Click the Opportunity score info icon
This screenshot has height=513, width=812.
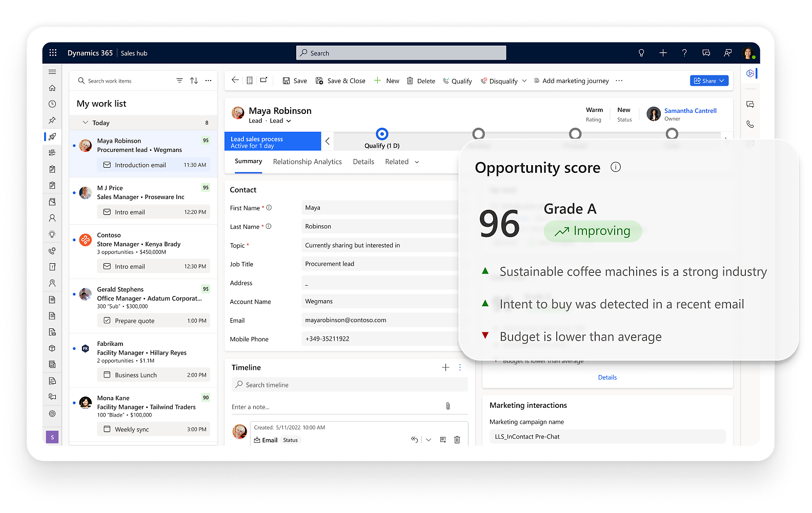616,167
